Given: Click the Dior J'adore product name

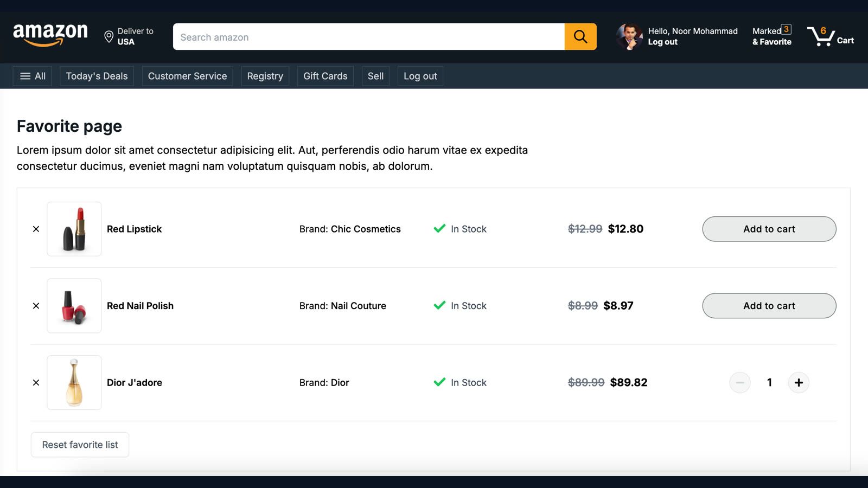Looking at the screenshot, I should click(135, 383).
